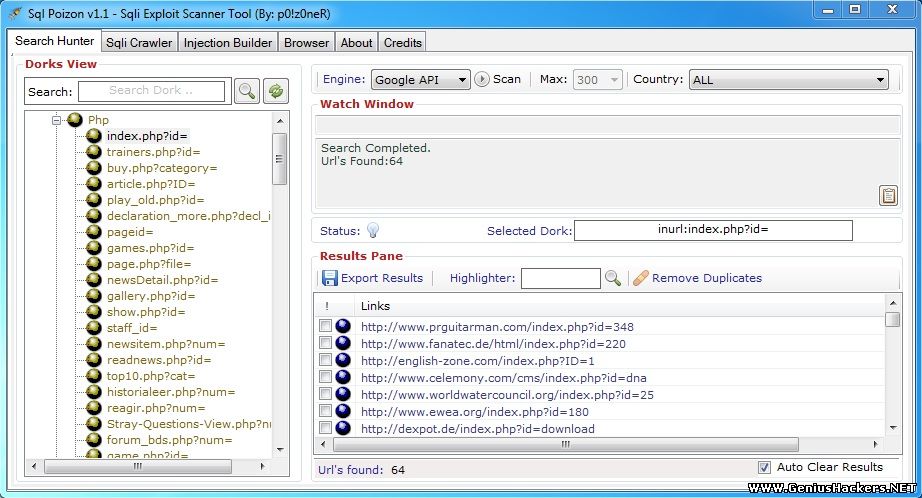
Task: Click the Selected Dork text field
Action: pos(713,230)
